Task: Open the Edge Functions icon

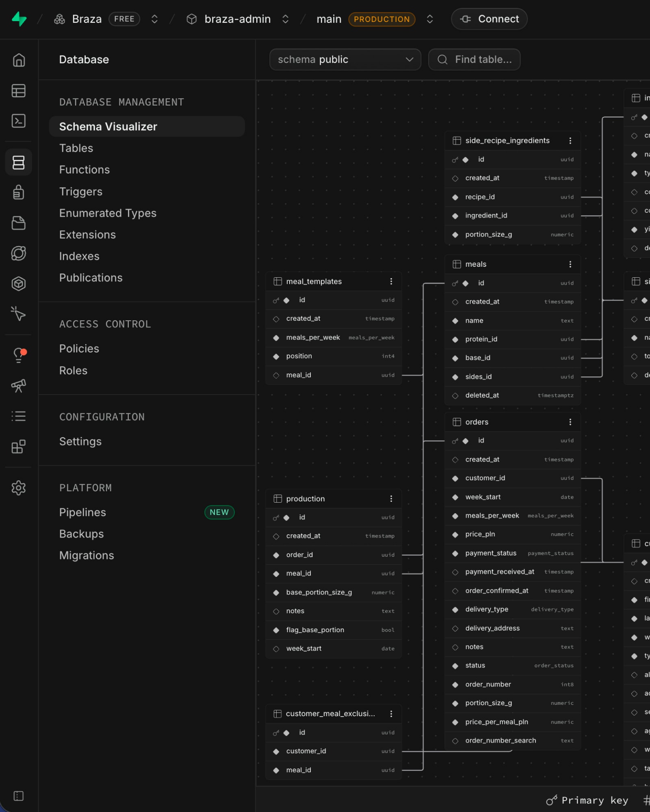Action: tap(19, 253)
